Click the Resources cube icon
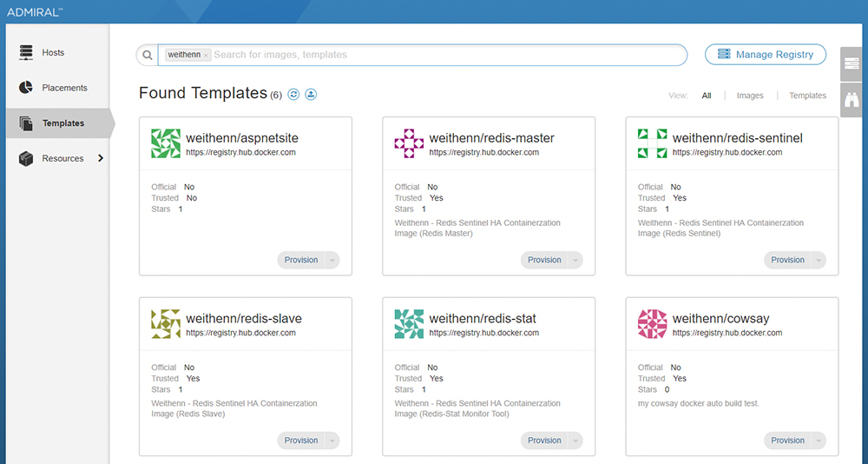Viewport: 868px width, 464px height. [x=26, y=158]
